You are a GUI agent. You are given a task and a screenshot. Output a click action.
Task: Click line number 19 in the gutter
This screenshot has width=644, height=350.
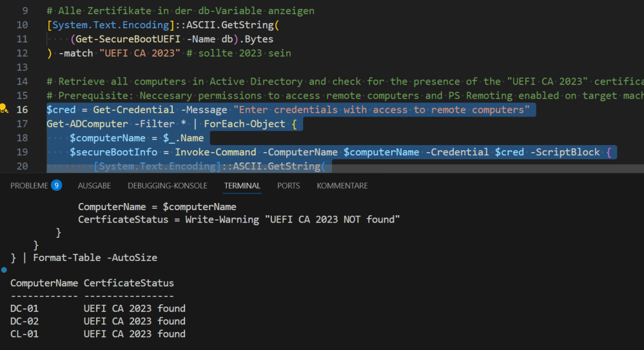point(22,151)
